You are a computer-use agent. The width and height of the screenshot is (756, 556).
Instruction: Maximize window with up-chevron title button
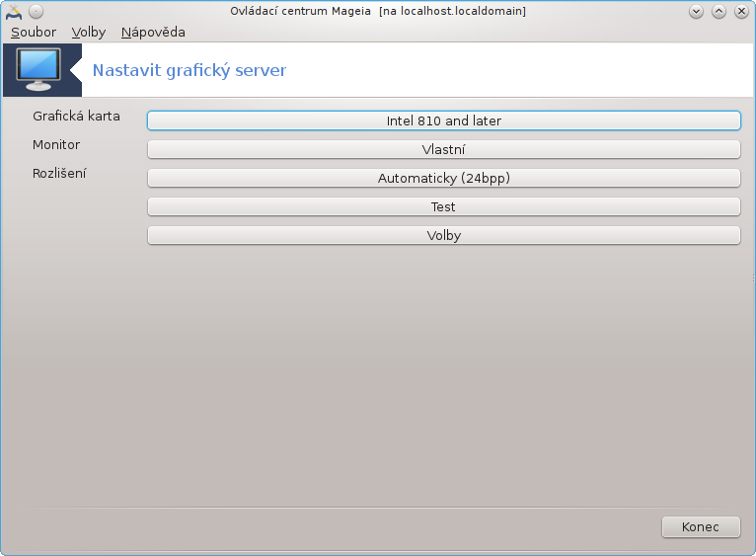(718, 11)
